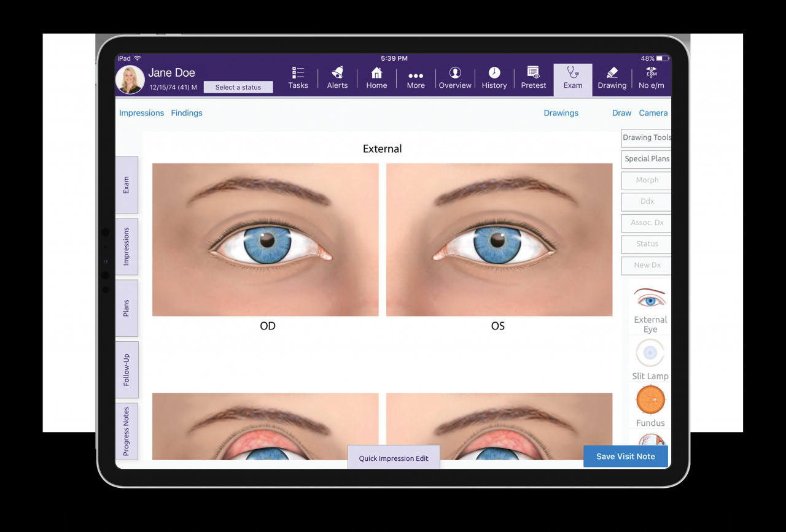Screen dimensions: 786x532
Task: Check patient Alerts
Action: (x=337, y=79)
